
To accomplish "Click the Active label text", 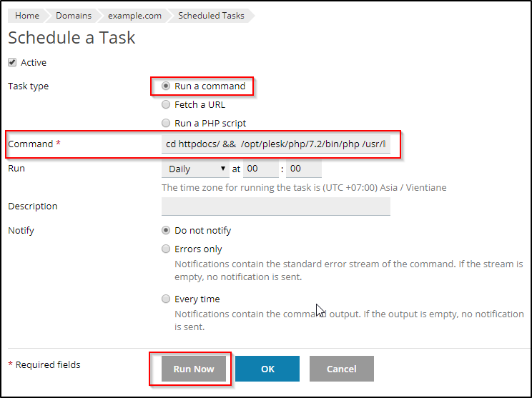I will pyautogui.click(x=34, y=63).
